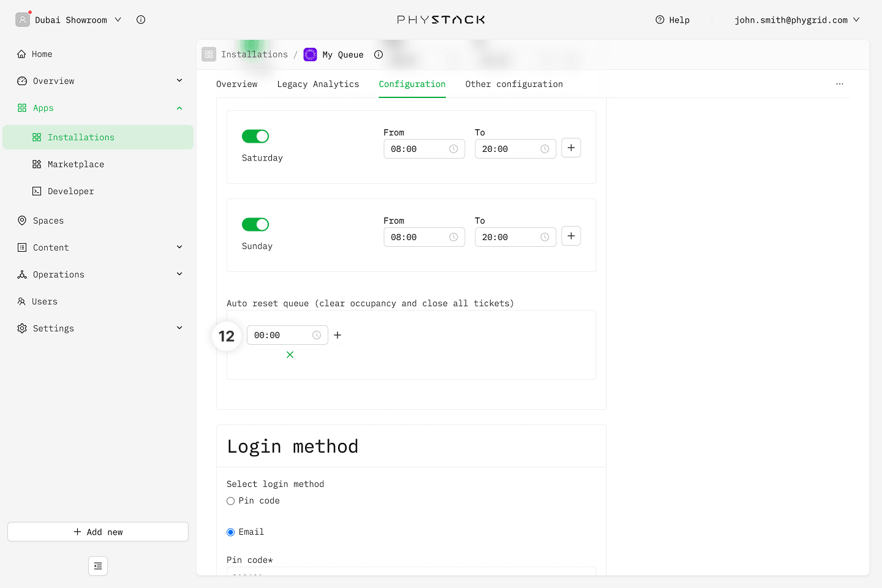The image size is (882, 588).
Task: Collapse the sidebar using the bottom icon
Action: point(98,566)
